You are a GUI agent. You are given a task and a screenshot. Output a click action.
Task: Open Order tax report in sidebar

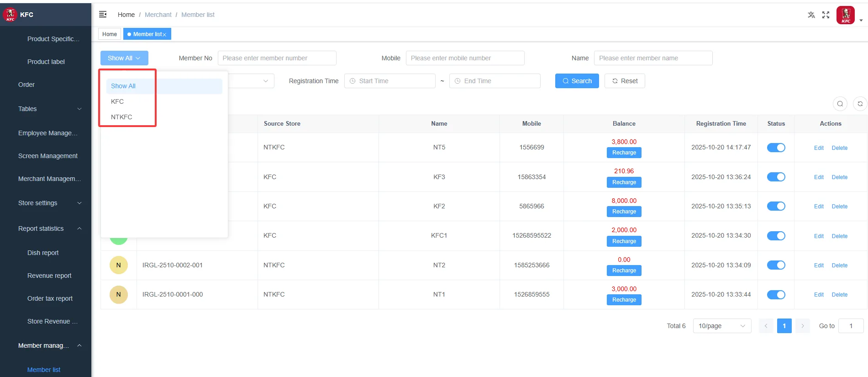(50, 298)
